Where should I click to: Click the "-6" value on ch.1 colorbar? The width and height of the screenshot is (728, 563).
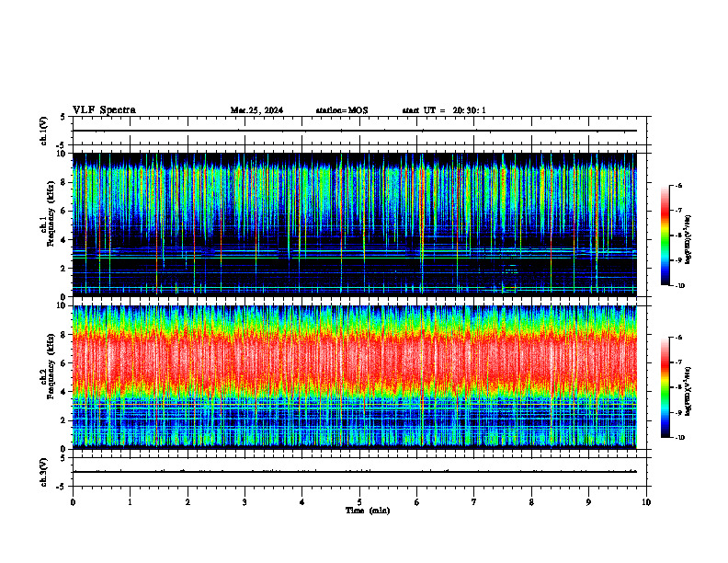click(678, 185)
